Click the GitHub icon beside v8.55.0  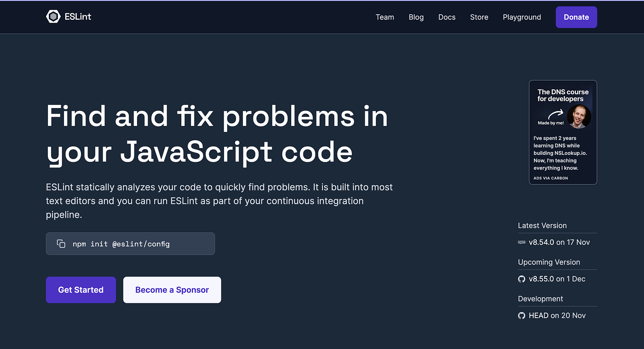tap(521, 279)
